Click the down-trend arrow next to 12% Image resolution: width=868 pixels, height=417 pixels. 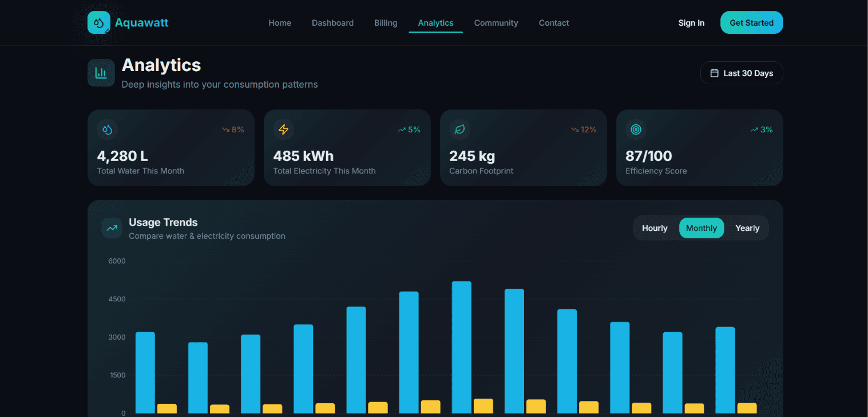click(574, 130)
